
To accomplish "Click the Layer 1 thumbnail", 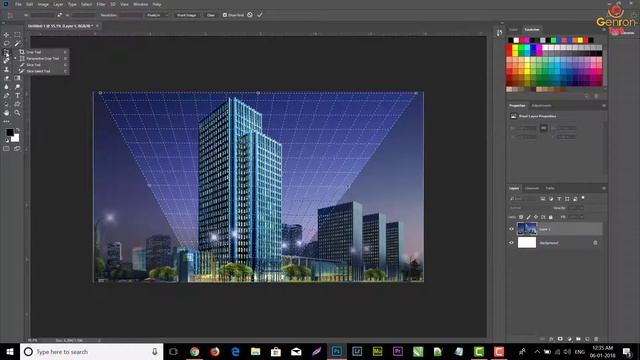I will [x=527, y=229].
